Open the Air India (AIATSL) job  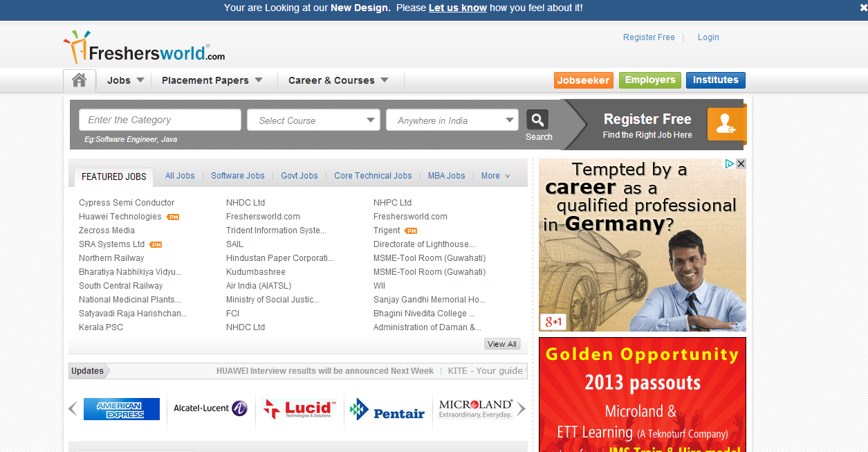[x=259, y=286]
